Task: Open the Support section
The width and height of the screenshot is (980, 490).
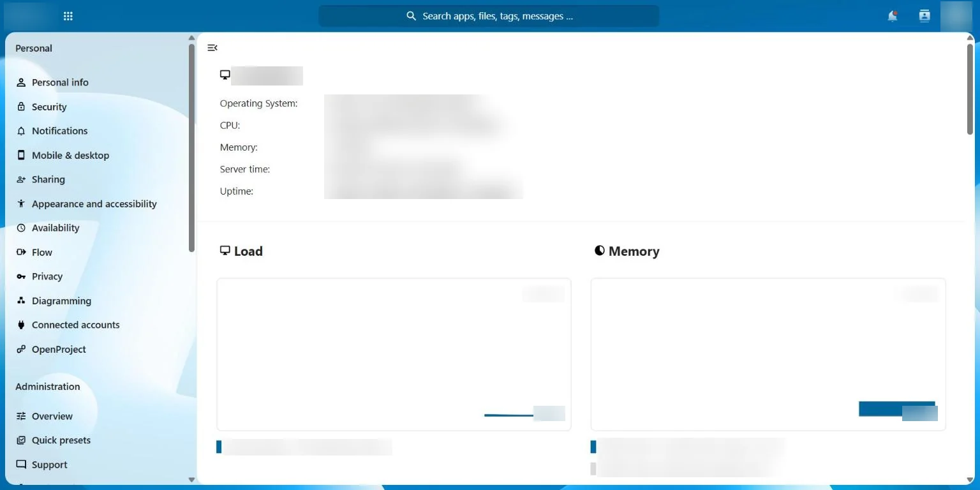Action: (98, 464)
